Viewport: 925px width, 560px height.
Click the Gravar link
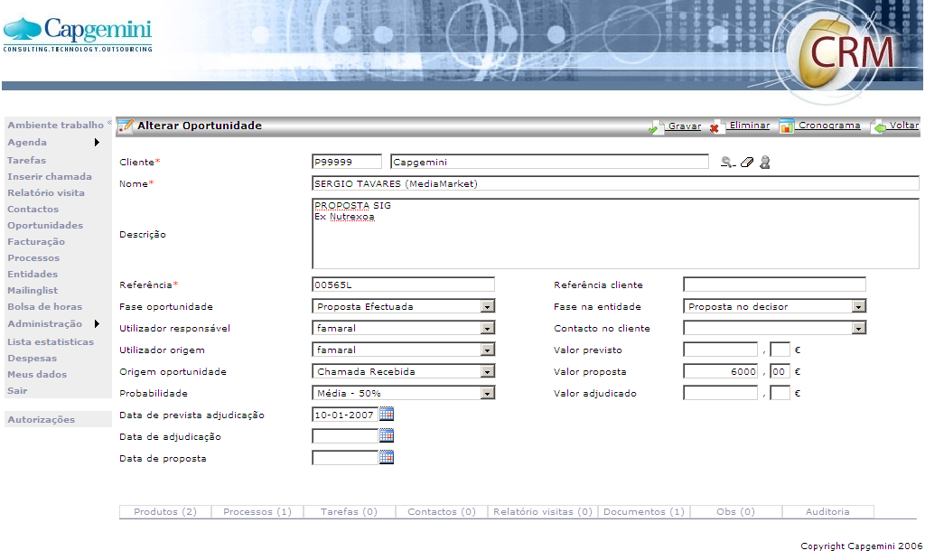coord(685,126)
